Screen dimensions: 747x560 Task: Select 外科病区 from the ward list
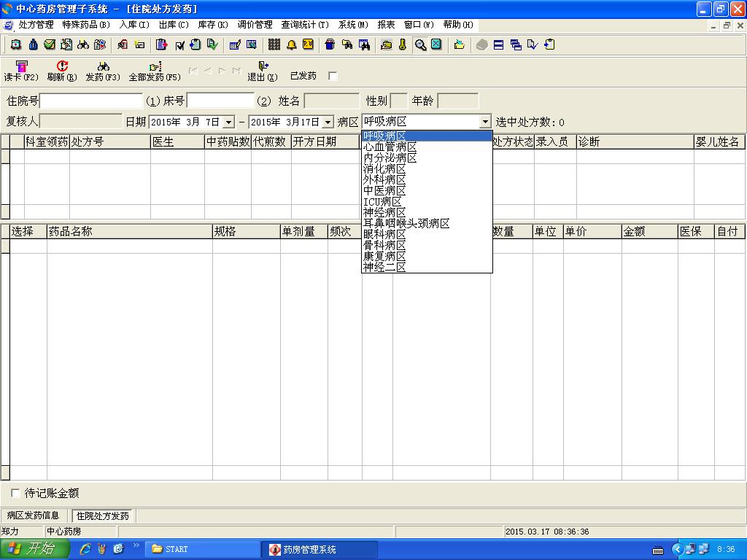[x=427, y=180]
